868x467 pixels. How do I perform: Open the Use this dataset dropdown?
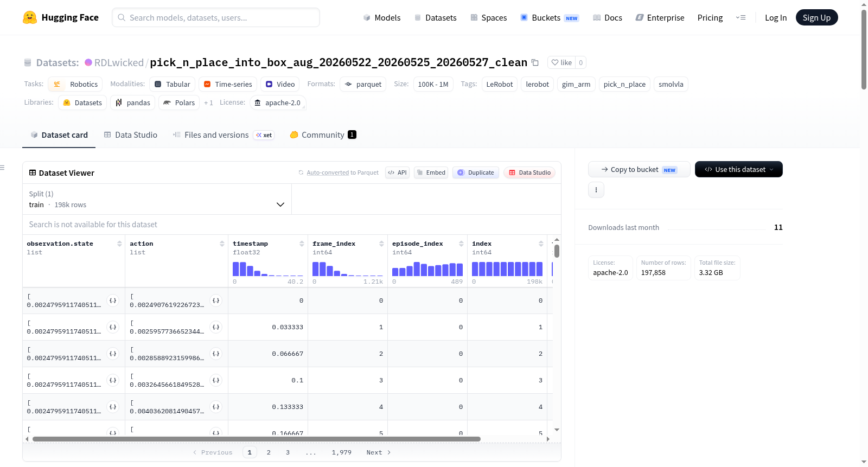739,169
